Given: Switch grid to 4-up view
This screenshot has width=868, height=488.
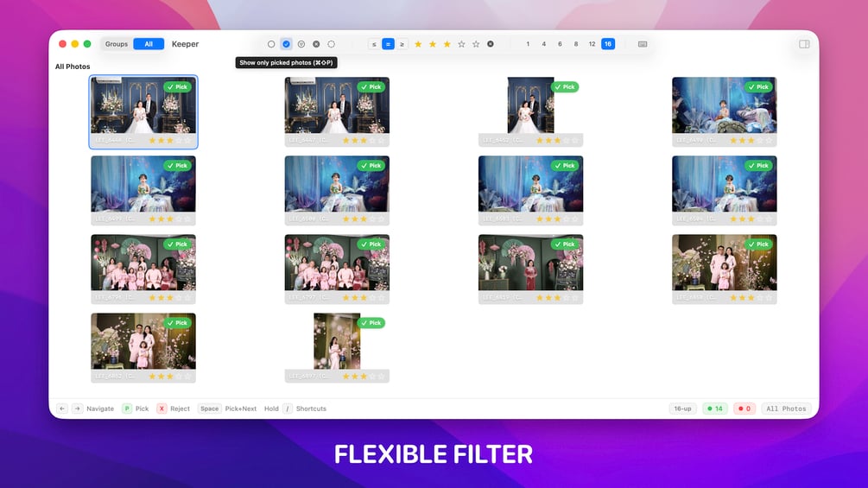Looking at the screenshot, I should [543, 44].
